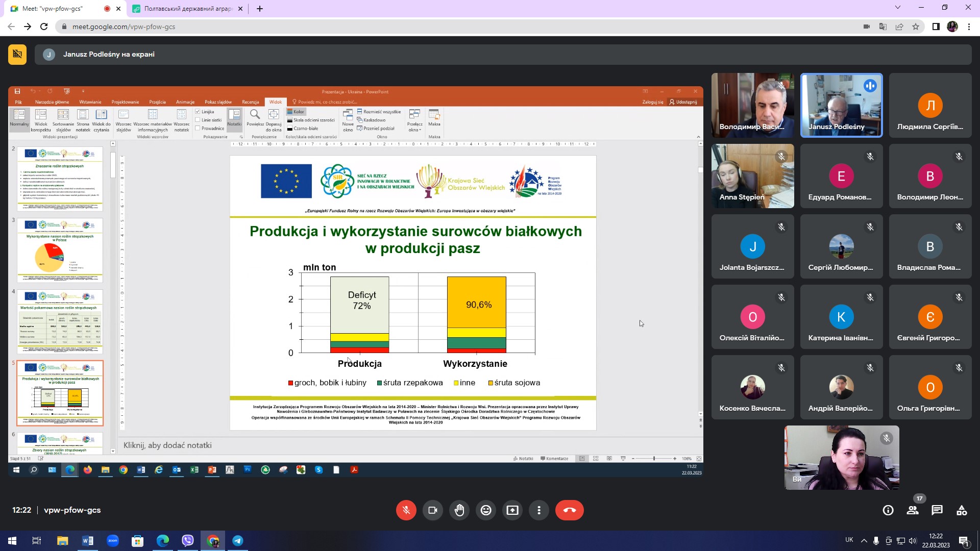The image size is (980, 551).
Task: Open Zoom from the taskbar
Action: tap(113, 541)
